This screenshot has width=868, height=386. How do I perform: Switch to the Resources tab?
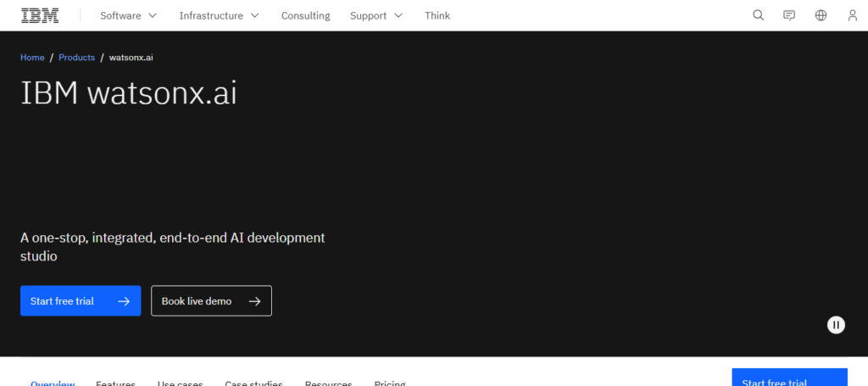(x=328, y=382)
